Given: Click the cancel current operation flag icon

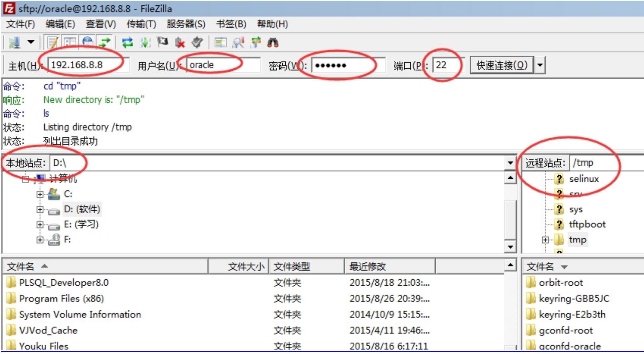Looking at the screenshot, I should pyautogui.click(x=163, y=42).
